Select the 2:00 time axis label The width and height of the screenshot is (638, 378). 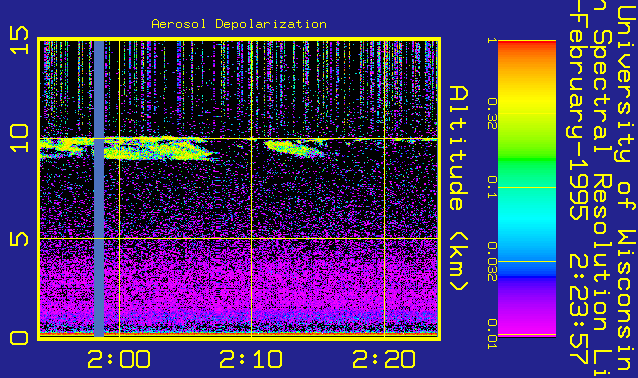pos(119,359)
